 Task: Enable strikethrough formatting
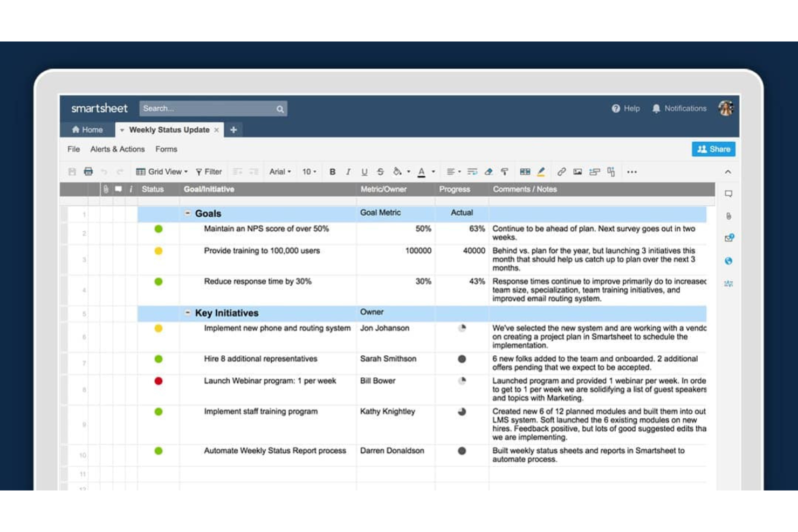pos(380,171)
